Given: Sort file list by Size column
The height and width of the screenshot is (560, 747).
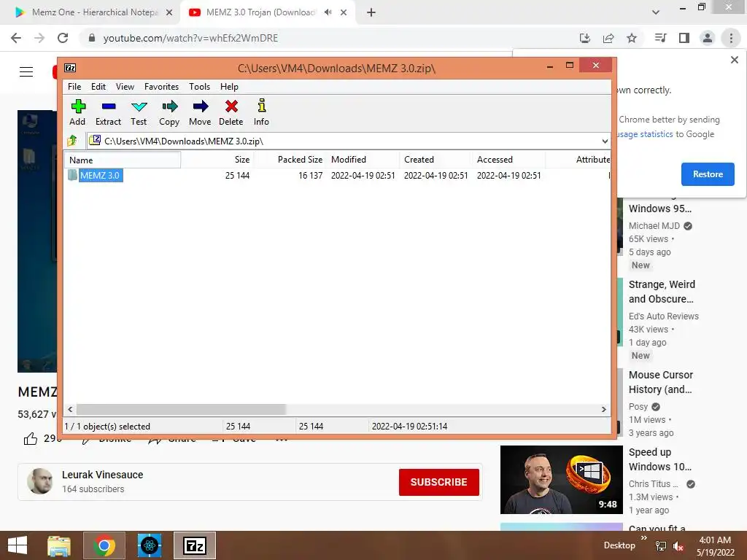Looking at the screenshot, I should click(x=217, y=160).
